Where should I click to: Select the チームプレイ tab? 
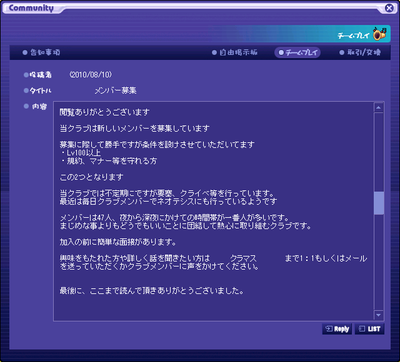tap(297, 53)
